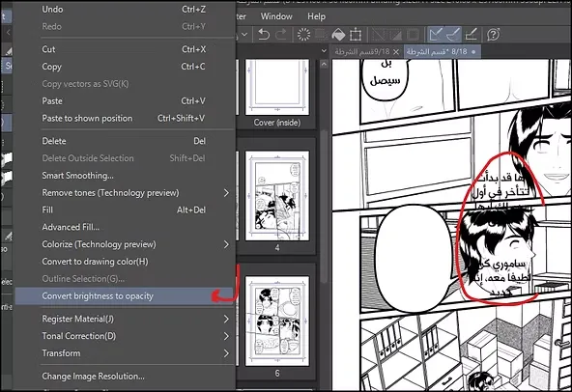Open the canvas tab list chevron
The image size is (572, 392).
(324, 51)
